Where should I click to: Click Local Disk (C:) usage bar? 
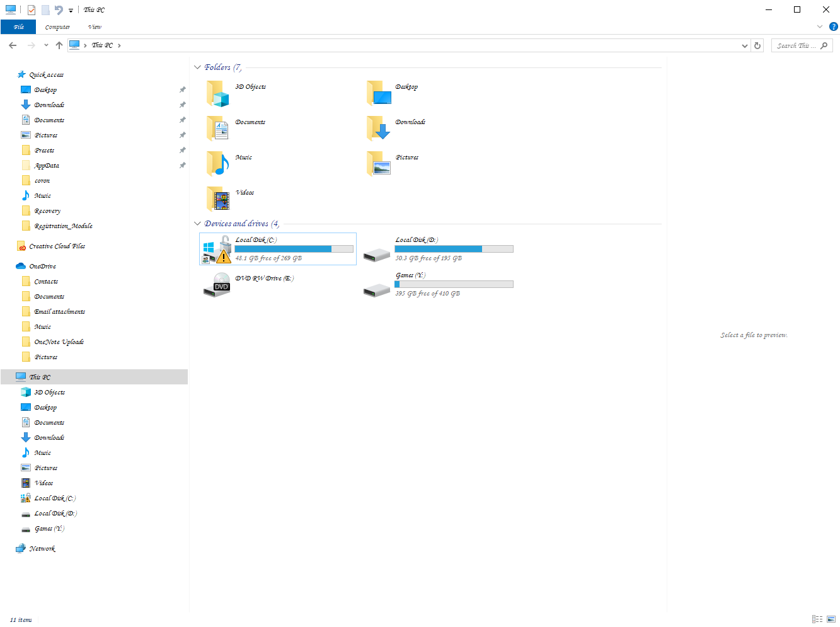click(x=294, y=249)
